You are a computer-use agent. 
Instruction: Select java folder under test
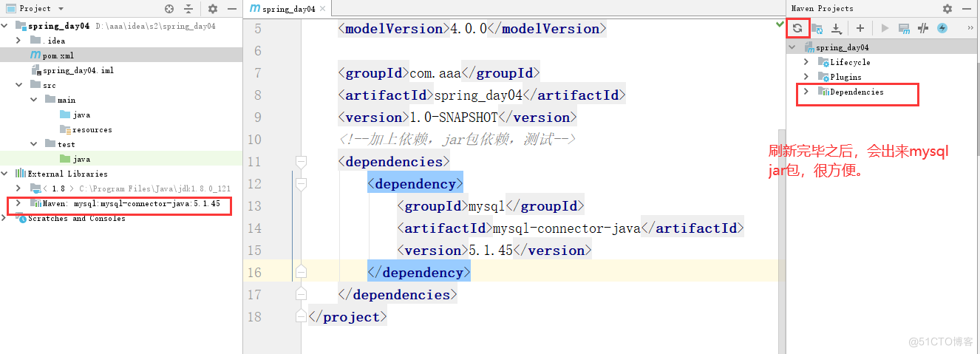pyautogui.click(x=81, y=159)
